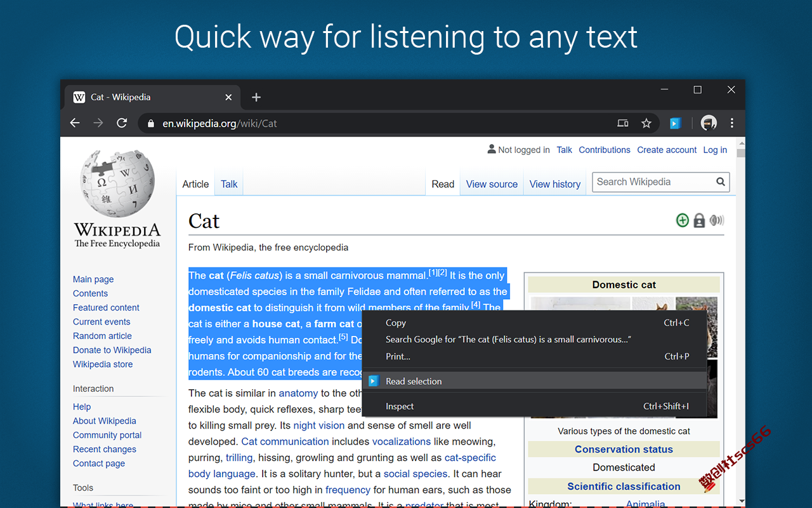Go to Main page in sidebar

93,279
